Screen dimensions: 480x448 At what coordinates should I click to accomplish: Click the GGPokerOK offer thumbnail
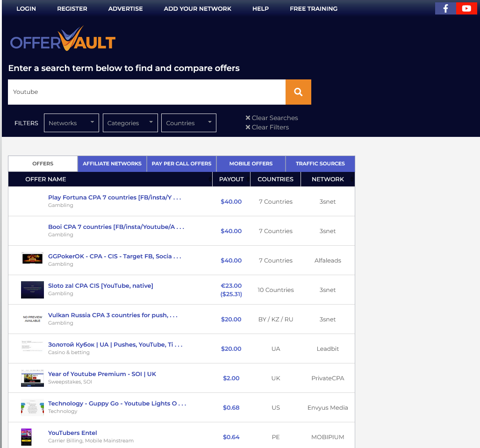[x=32, y=258]
